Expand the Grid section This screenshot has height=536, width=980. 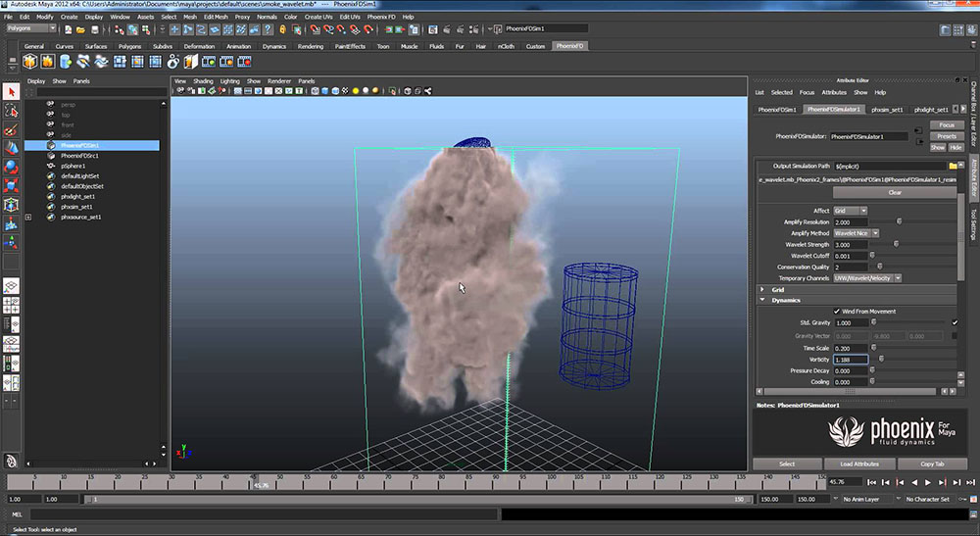coord(761,290)
